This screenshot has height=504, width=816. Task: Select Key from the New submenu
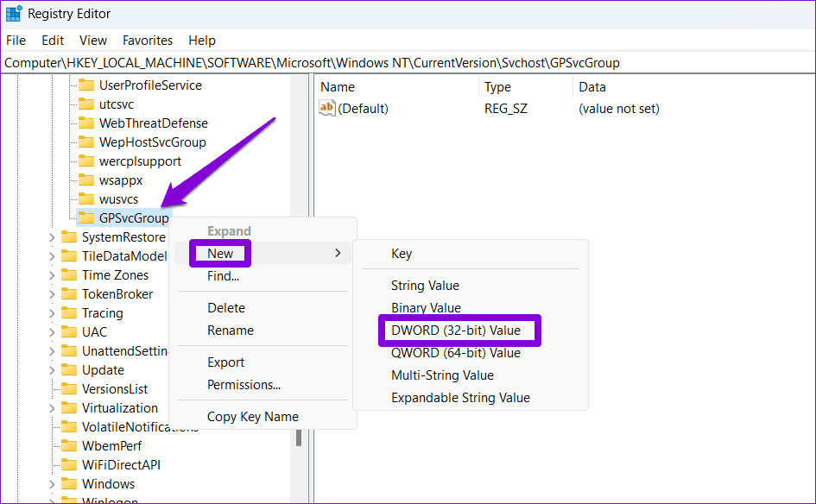coord(402,253)
